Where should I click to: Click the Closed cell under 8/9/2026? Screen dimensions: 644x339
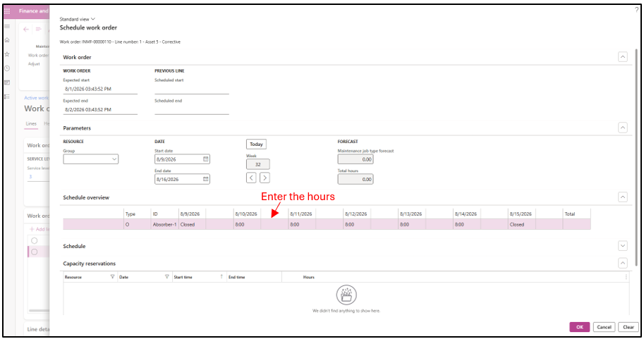click(193, 225)
